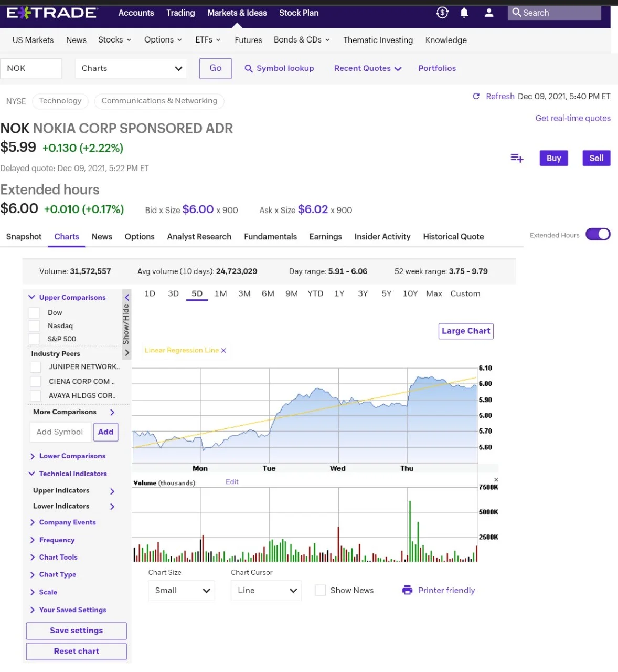This screenshot has height=672, width=618.
Task: Click the Large Chart button
Action: coord(466,331)
